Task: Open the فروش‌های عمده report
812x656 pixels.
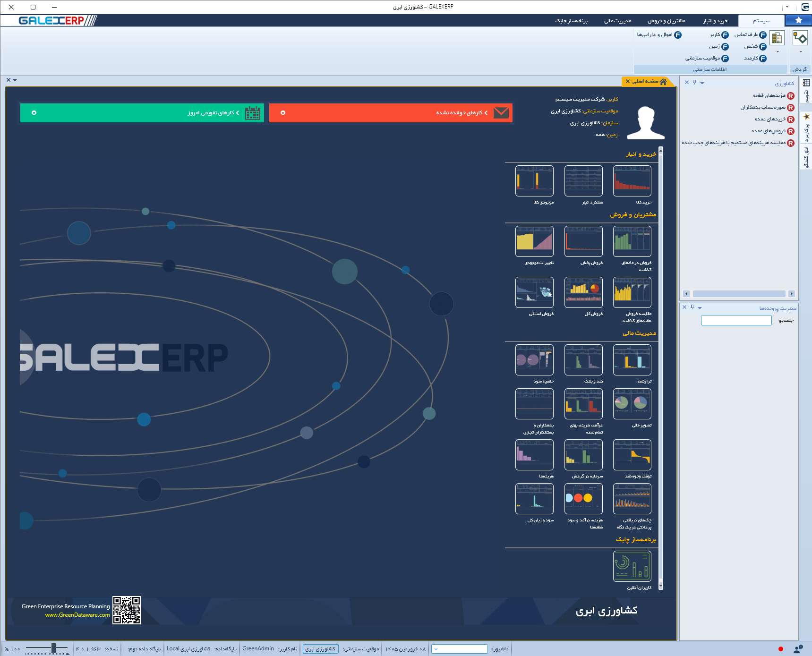Action: coord(773,131)
